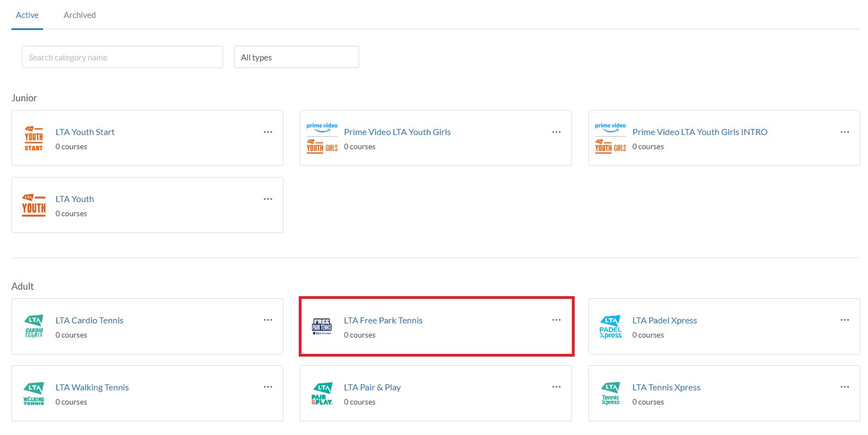Image resolution: width=868 pixels, height=435 pixels.
Task: Open the LTA Walking Tennis link
Action: point(92,387)
